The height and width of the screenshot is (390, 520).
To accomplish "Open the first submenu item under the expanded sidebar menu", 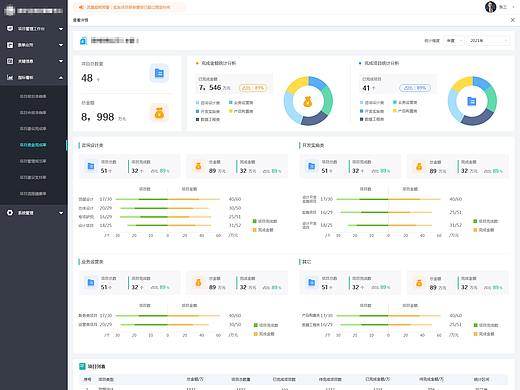I will click(33, 96).
